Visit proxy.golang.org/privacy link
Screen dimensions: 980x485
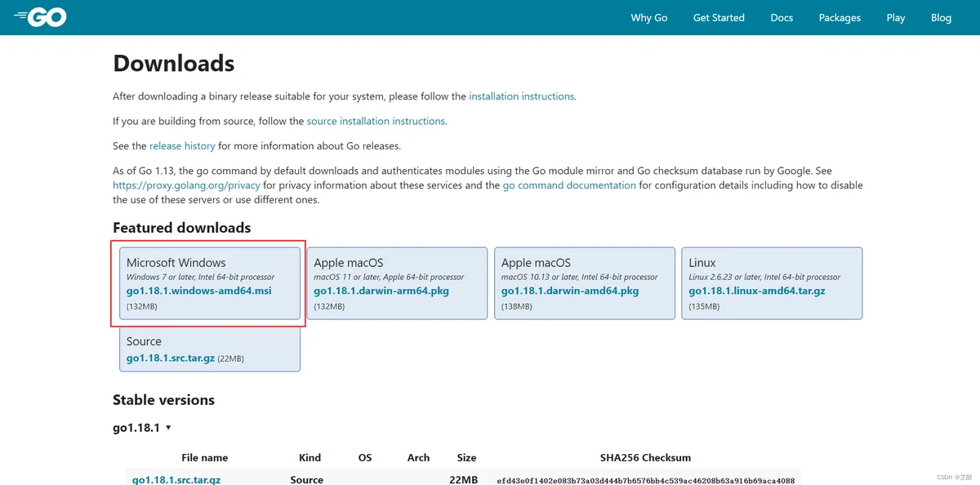click(186, 185)
